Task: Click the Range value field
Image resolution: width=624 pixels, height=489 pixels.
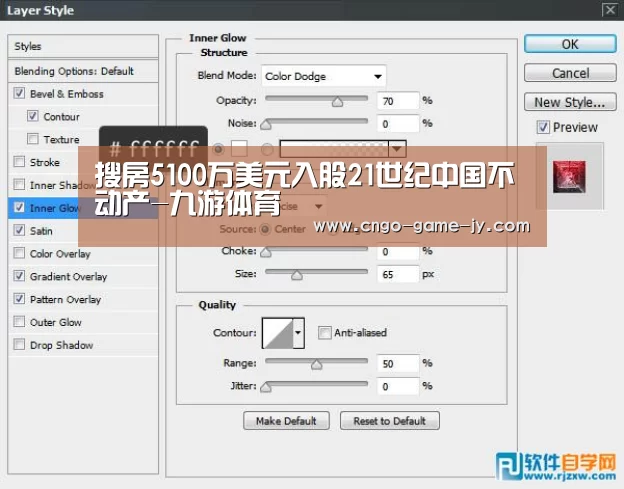Action: (x=398, y=363)
